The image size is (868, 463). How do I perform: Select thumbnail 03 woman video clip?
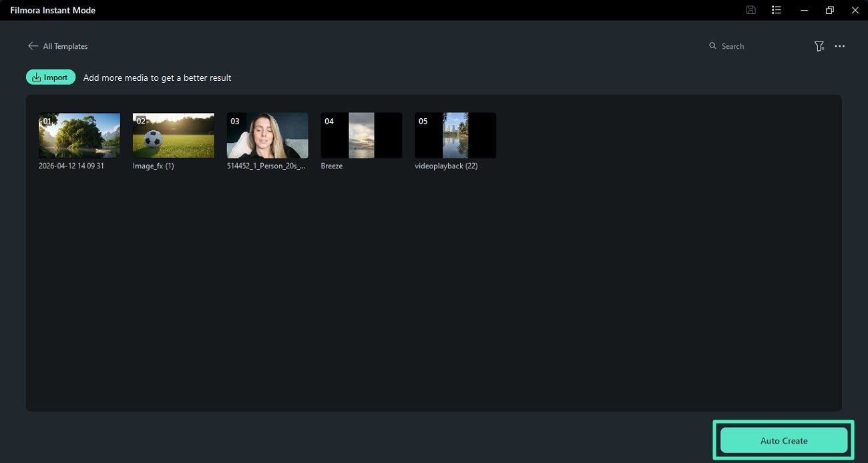(268, 135)
